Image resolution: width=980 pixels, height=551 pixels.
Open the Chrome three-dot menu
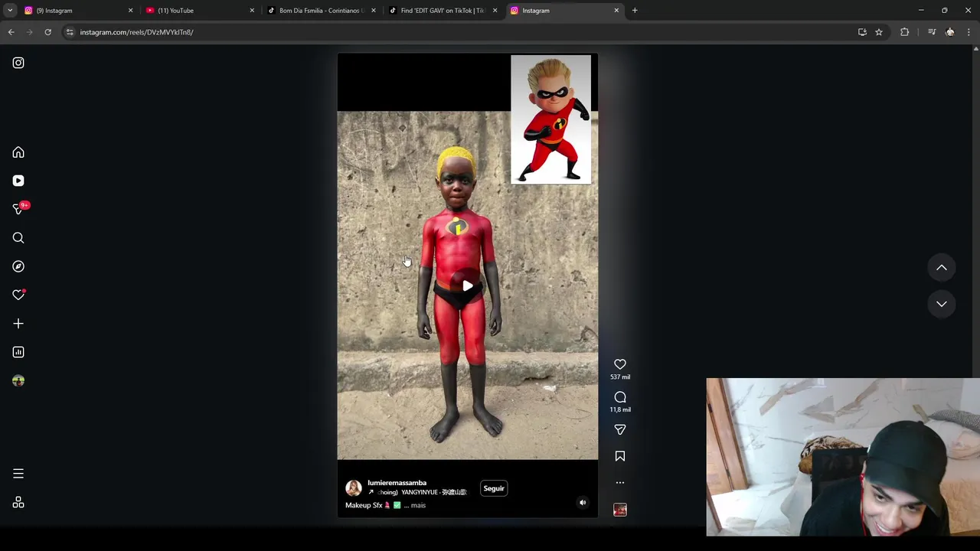pos(969,32)
